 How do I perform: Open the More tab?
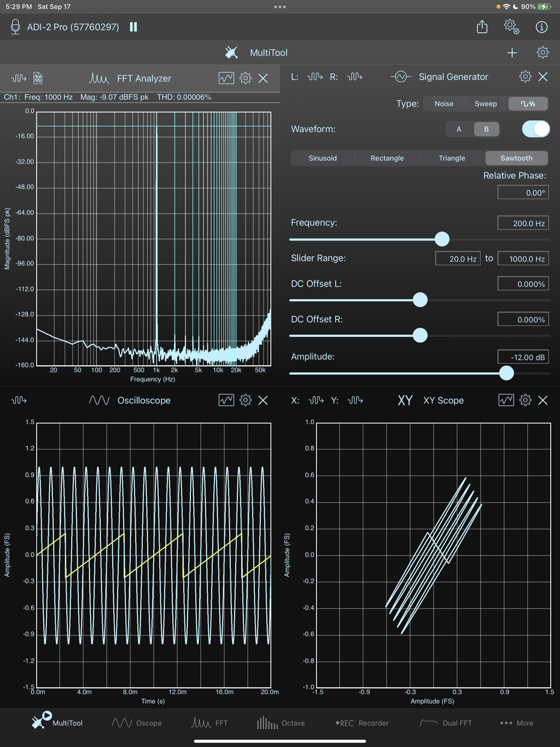(517, 723)
